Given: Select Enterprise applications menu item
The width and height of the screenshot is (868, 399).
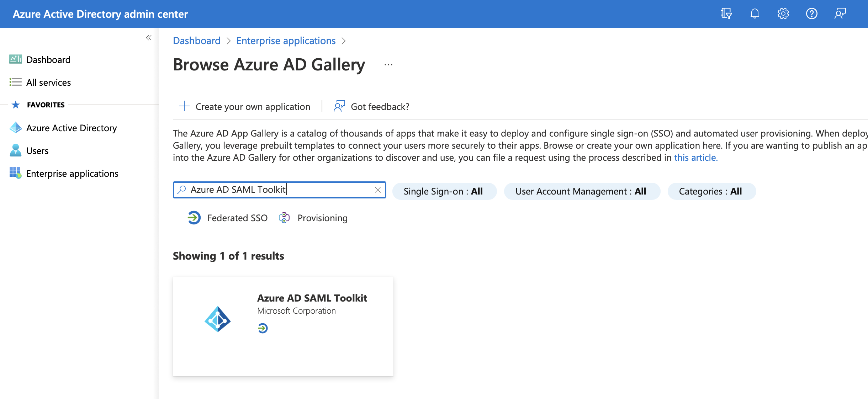Looking at the screenshot, I should [73, 173].
